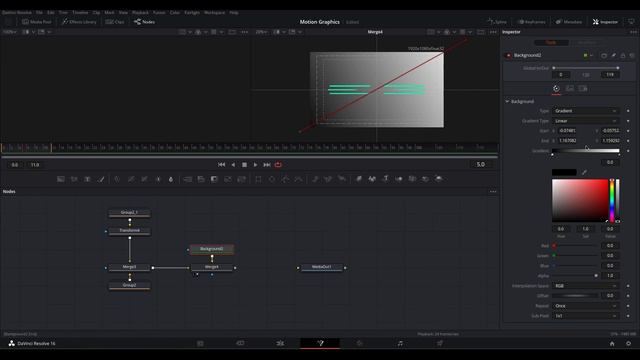Screen dimensions: 640x360
Task: Play the composition forward
Action: point(256,164)
